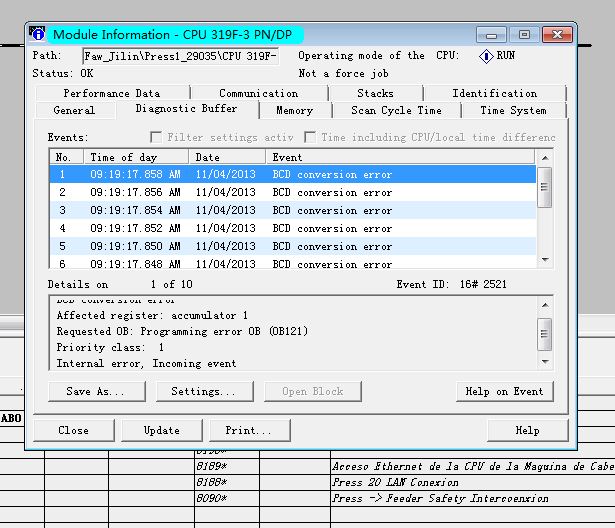Enable Time including CPU/local time difference
This screenshot has width=615, height=528.
tap(310, 137)
